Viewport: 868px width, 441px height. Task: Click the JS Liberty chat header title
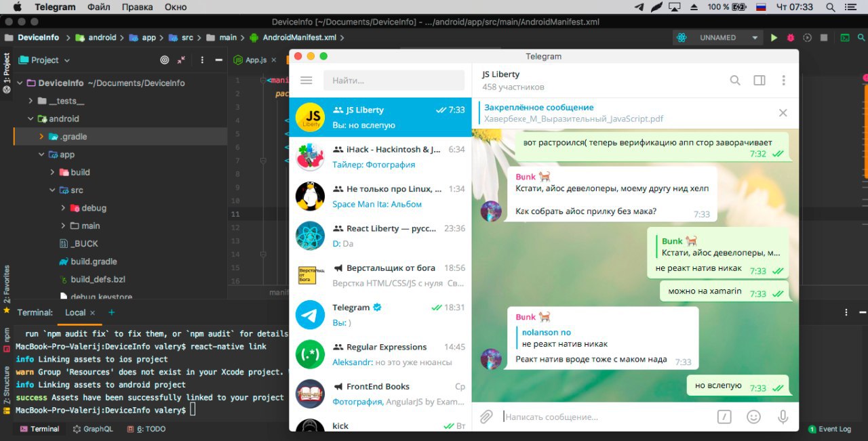pos(501,74)
